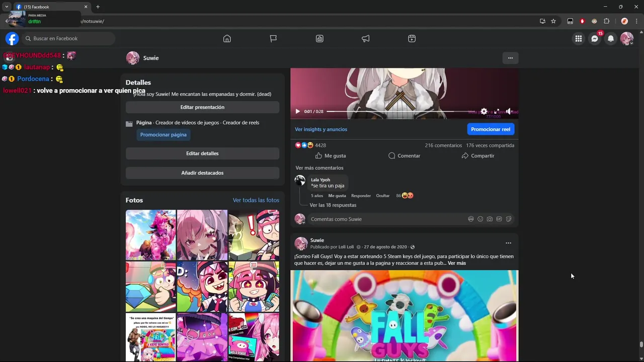Screen dimensions: 644x362
Task: Open the post date 27 de agosto de 2020
Action: (x=385, y=247)
